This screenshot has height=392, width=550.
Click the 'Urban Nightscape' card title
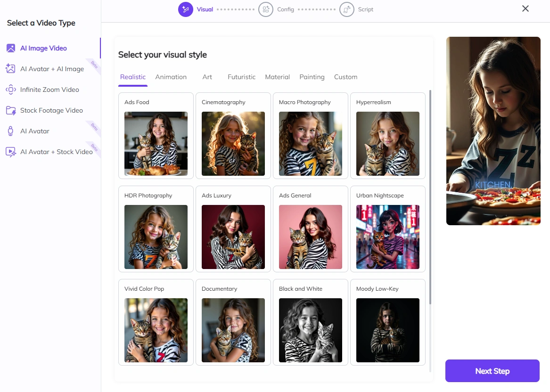point(380,196)
